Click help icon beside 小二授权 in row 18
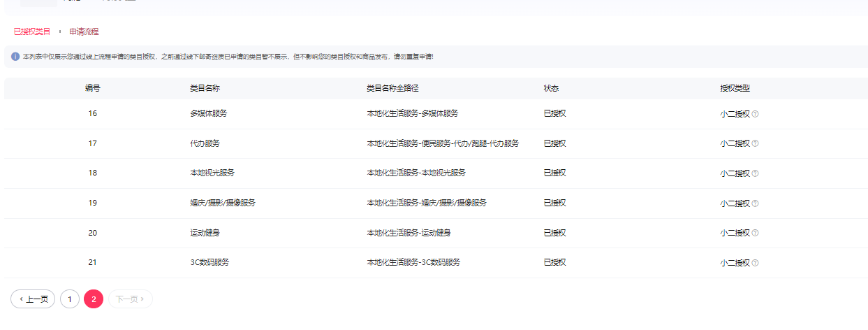The width and height of the screenshot is (868, 330). click(755, 173)
